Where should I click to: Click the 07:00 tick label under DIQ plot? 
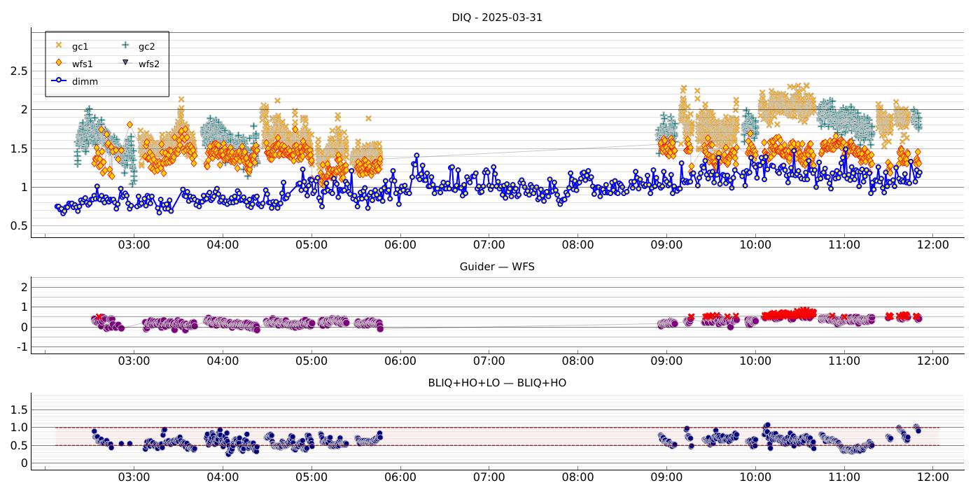click(x=489, y=245)
